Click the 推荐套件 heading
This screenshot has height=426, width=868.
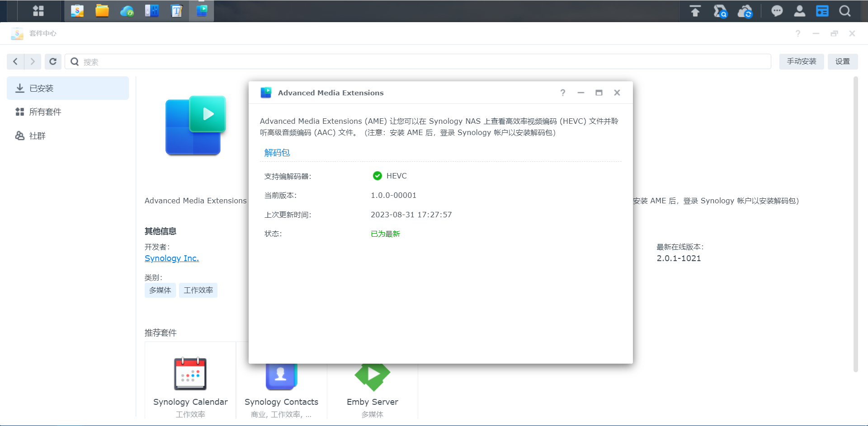[x=160, y=332]
